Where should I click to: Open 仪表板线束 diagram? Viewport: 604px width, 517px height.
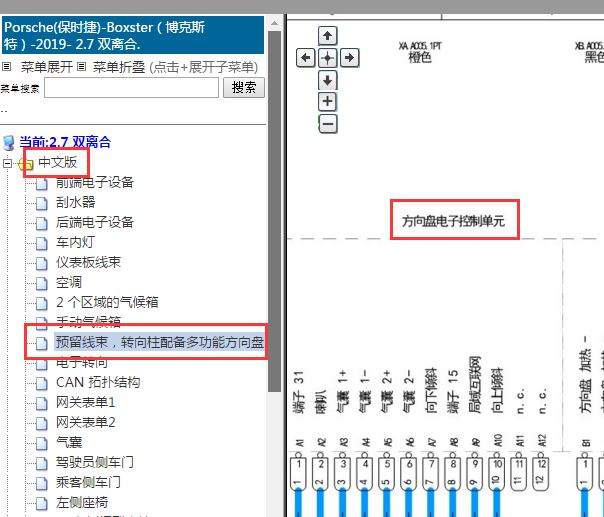88,262
